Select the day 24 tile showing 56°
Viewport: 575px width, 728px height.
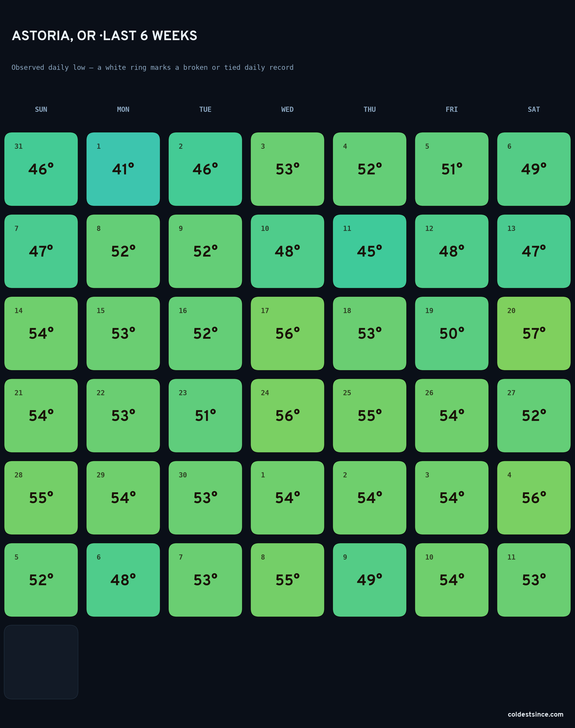[287, 416]
